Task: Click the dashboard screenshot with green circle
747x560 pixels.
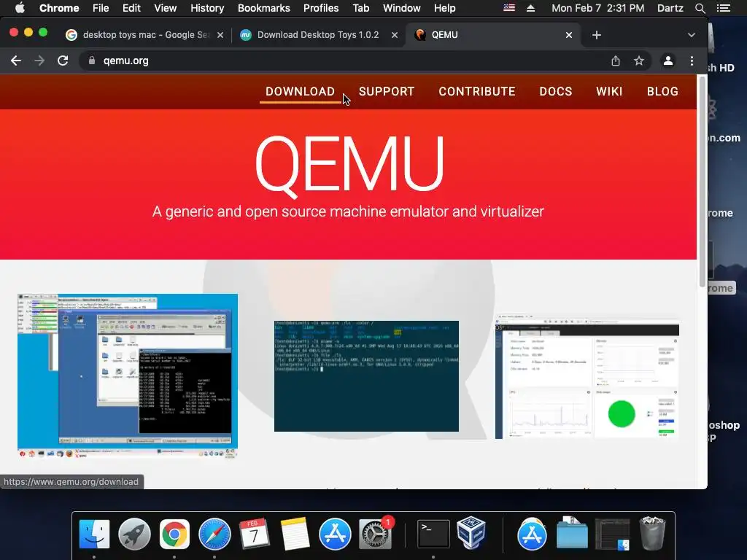Action: tap(587, 376)
